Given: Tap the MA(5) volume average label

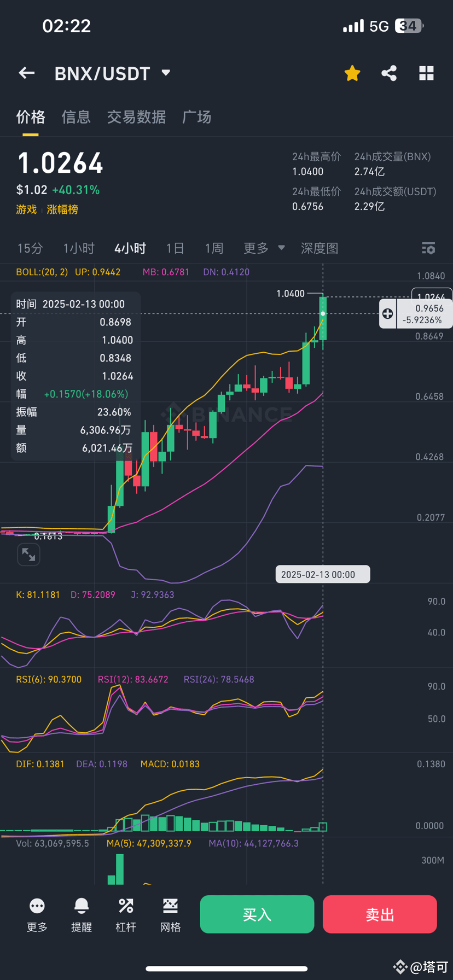Looking at the screenshot, I should click(149, 843).
